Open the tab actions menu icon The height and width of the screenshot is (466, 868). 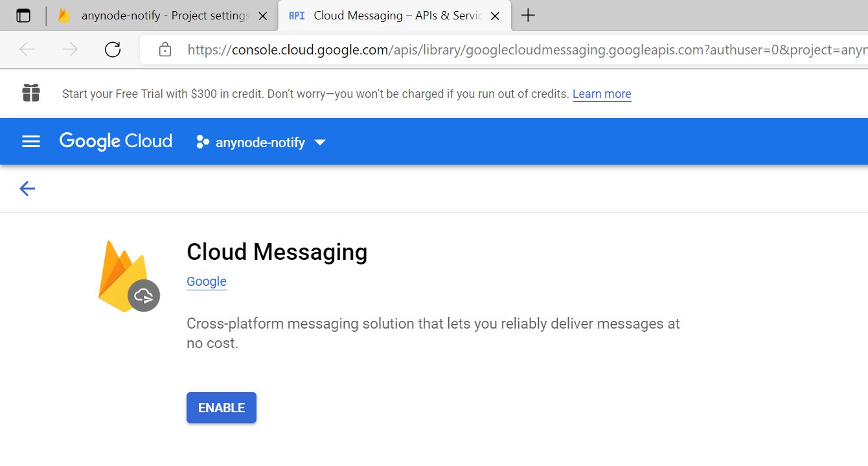(x=23, y=16)
